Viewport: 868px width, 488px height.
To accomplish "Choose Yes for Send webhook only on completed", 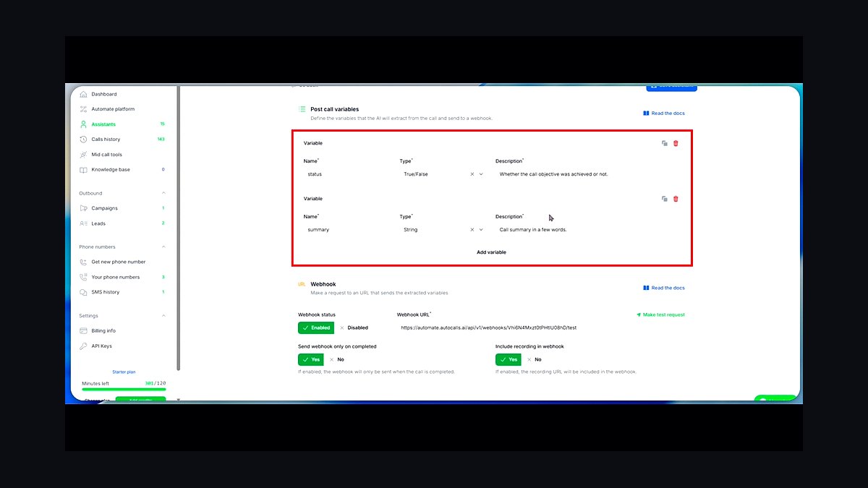I will (310, 359).
